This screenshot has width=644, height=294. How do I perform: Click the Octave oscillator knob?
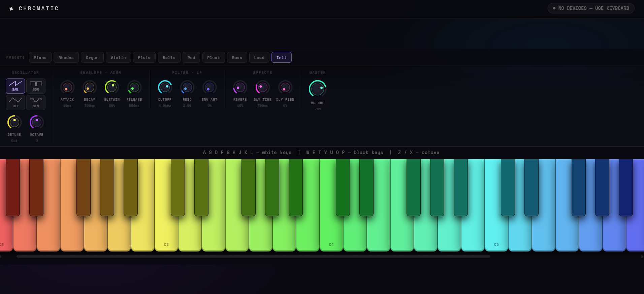pyautogui.click(x=37, y=122)
